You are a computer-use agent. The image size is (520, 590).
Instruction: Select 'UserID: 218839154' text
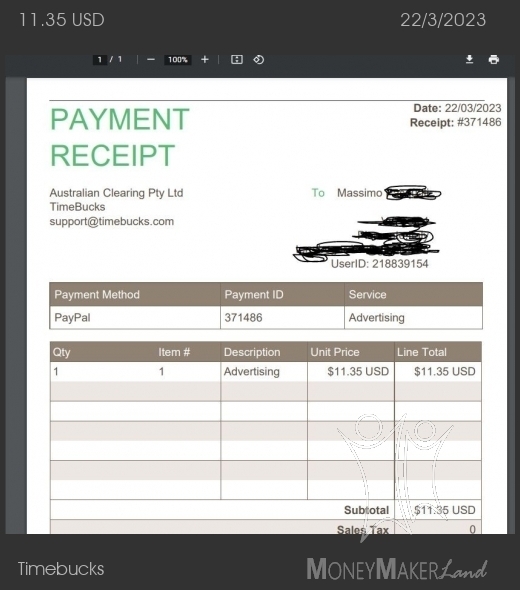(x=379, y=264)
